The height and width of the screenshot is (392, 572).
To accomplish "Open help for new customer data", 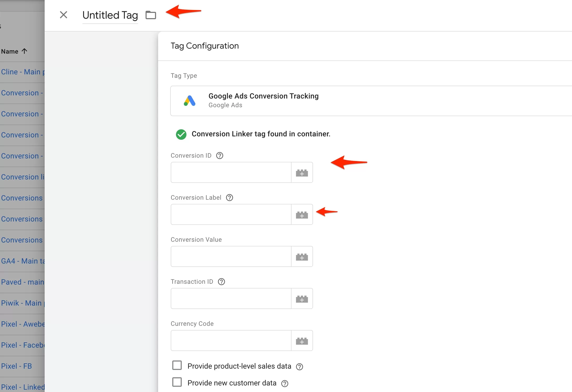I will 285,384.
